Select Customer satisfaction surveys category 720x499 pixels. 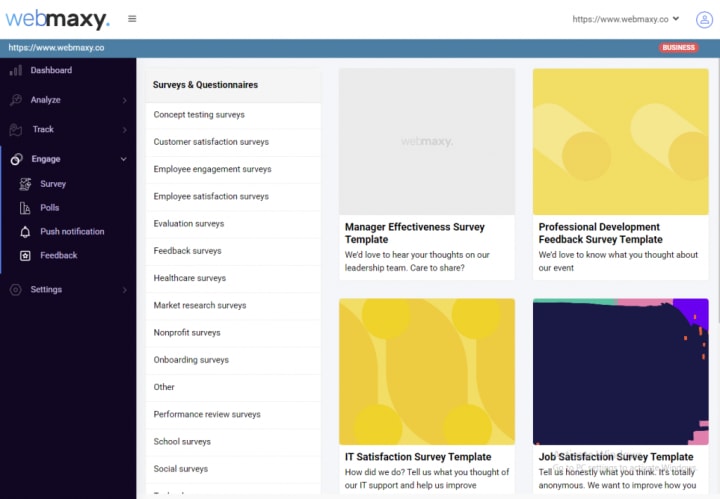233,142
